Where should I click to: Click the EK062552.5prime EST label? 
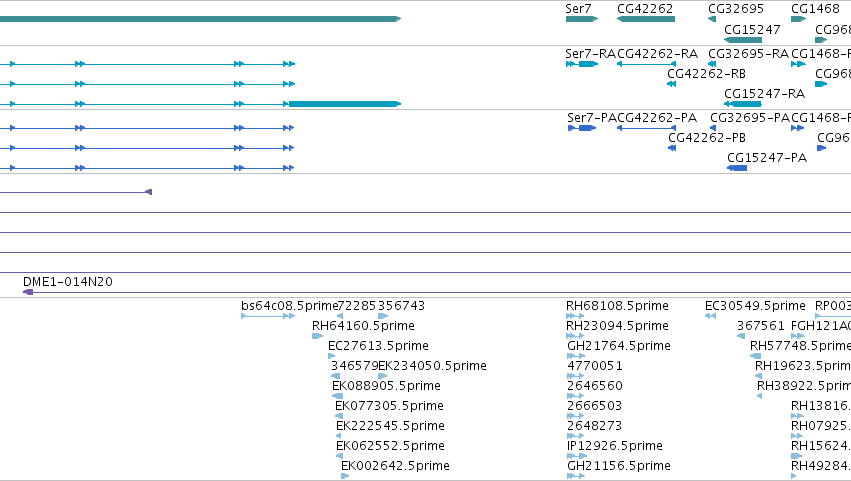click(390, 446)
